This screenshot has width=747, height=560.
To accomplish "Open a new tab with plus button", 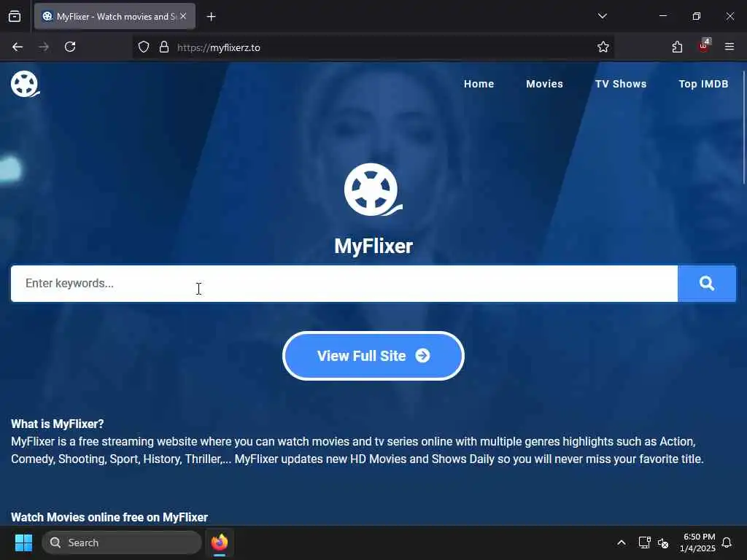I will click(x=211, y=17).
